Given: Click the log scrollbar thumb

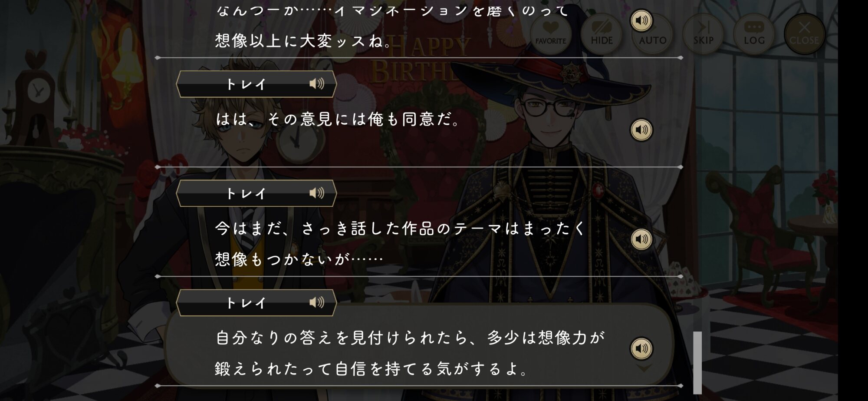Looking at the screenshot, I should 697,363.
